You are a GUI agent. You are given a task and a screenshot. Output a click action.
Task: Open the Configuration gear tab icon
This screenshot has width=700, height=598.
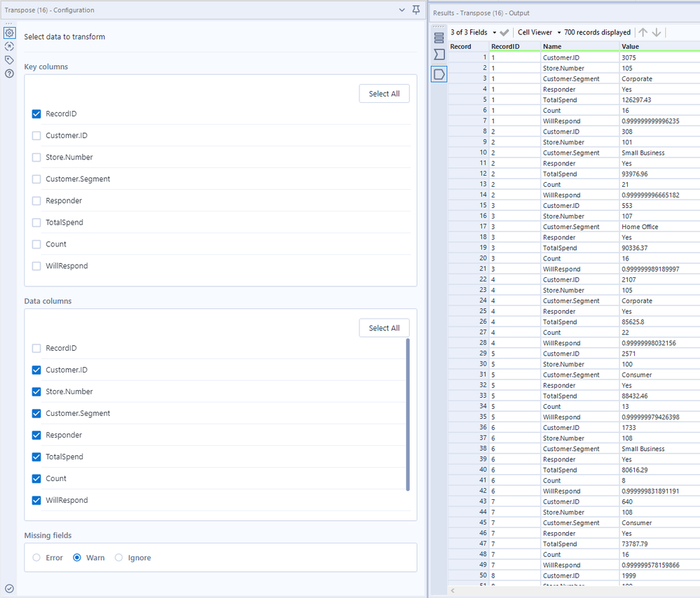click(9, 33)
